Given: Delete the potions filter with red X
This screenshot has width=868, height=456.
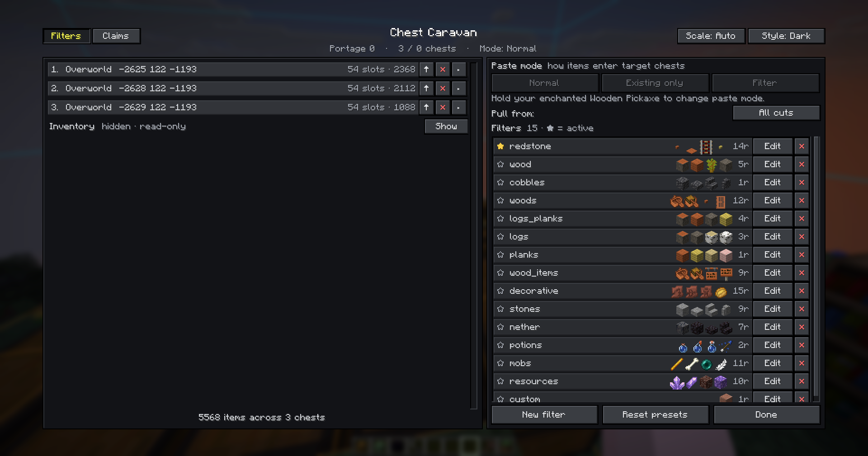Looking at the screenshot, I should click(802, 345).
